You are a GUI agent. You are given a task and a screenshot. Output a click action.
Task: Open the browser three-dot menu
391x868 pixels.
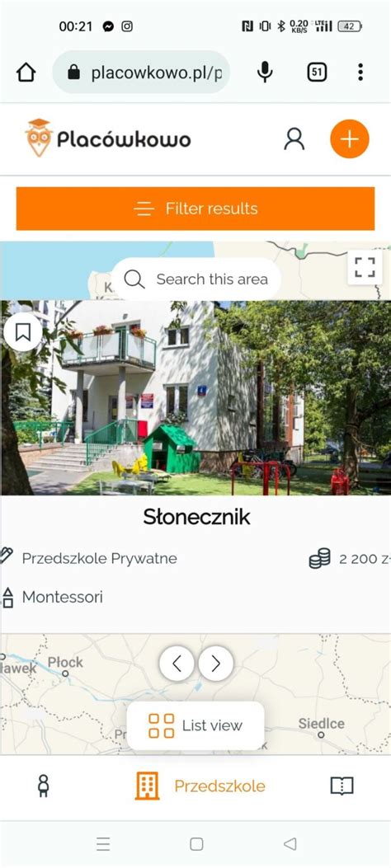point(360,72)
